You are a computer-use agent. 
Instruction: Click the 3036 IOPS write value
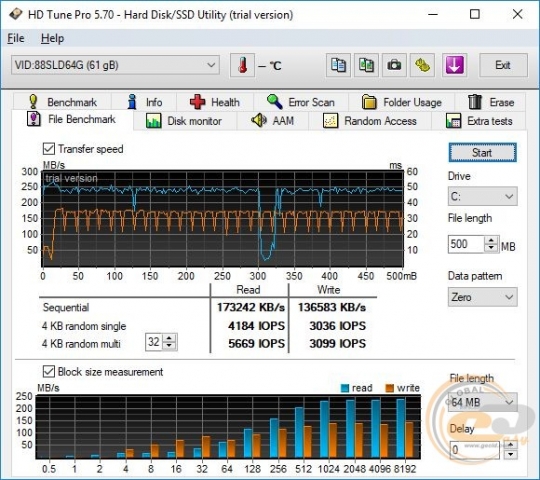coord(337,325)
